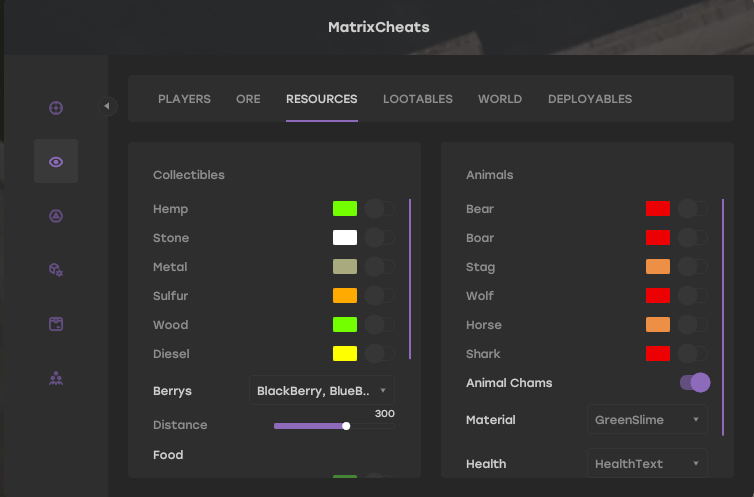Open the Health HealthText dropdown
This screenshot has width=754, height=497.
(x=647, y=464)
